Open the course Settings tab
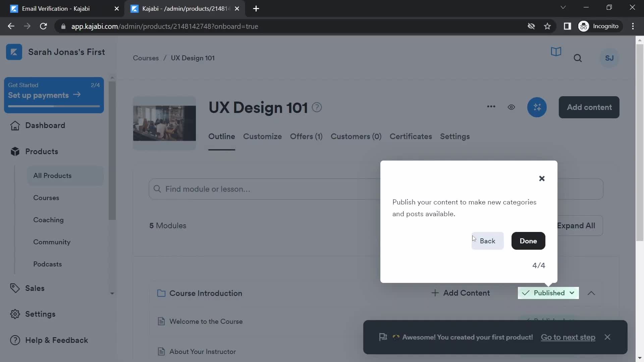644x362 pixels. tap(454, 137)
